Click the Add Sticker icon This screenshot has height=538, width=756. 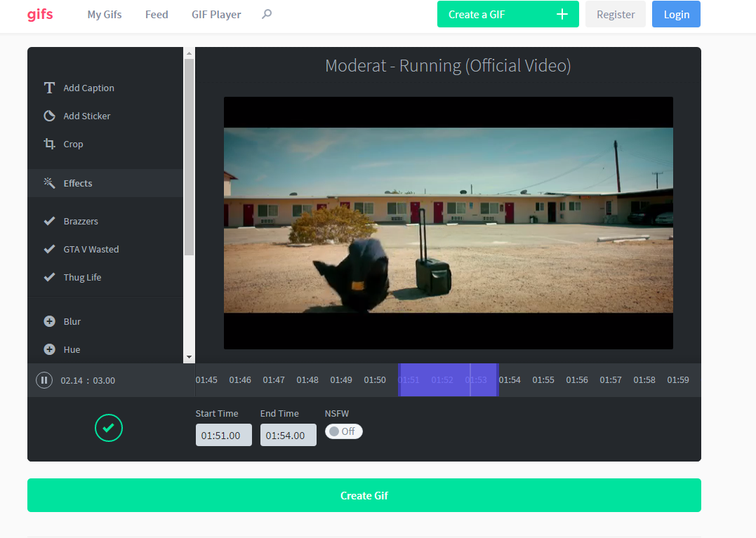(x=49, y=116)
